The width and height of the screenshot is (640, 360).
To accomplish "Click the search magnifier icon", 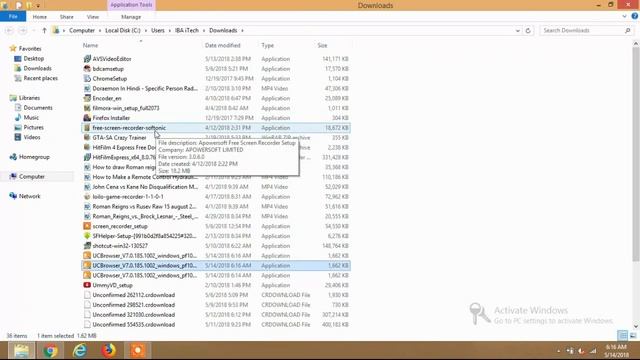I will pyautogui.click(x=627, y=31).
